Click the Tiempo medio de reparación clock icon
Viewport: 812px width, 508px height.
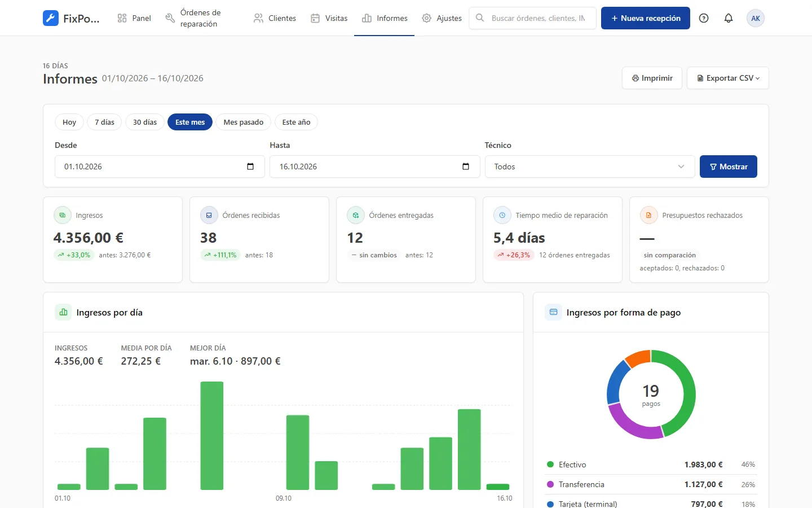pos(502,215)
